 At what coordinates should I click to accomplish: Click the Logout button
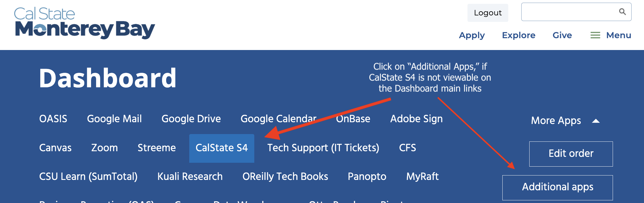pyautogui.click(x=487, y=13)
